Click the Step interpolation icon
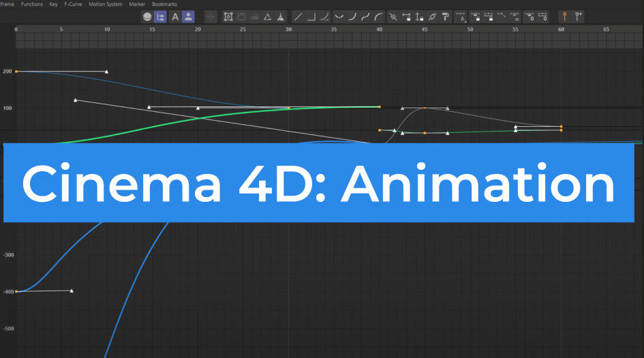 (311, 16)
